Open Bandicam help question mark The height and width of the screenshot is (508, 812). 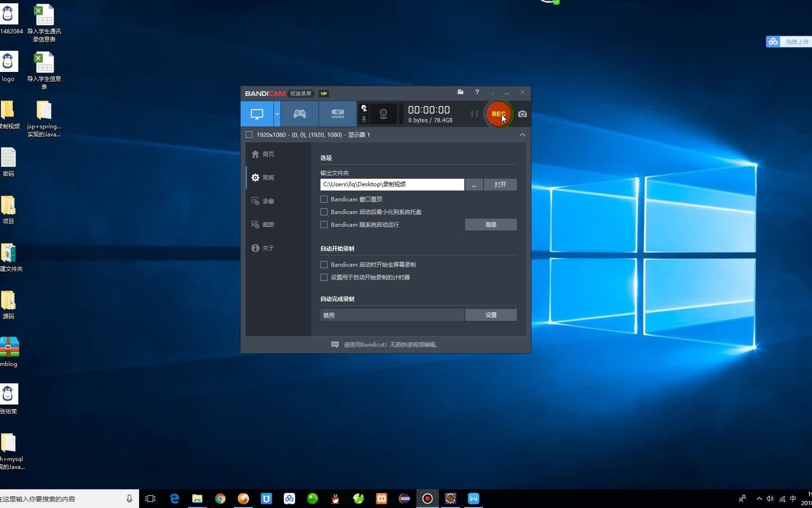coord(477,92)
